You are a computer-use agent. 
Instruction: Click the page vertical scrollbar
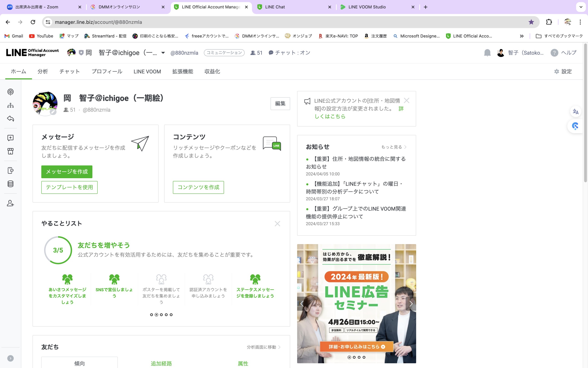point(585,113)
